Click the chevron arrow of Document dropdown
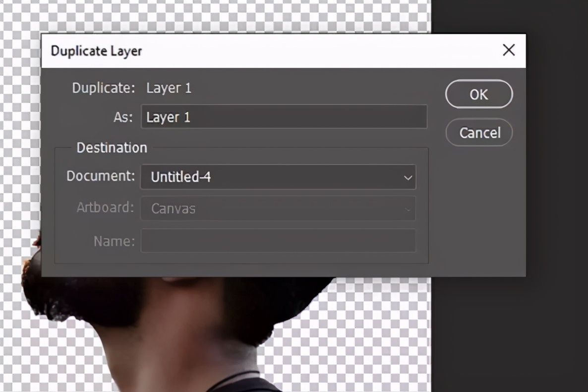 408,178
